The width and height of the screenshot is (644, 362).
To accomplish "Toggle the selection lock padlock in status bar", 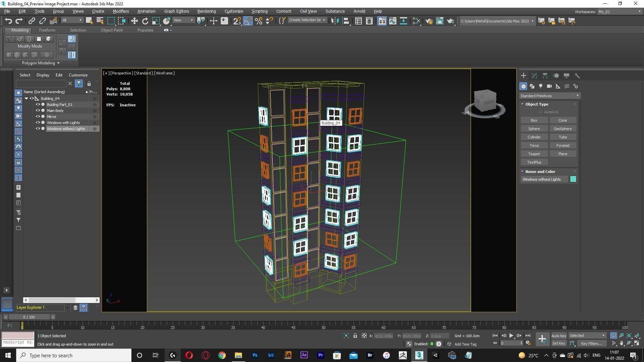I will click(355, 336).
